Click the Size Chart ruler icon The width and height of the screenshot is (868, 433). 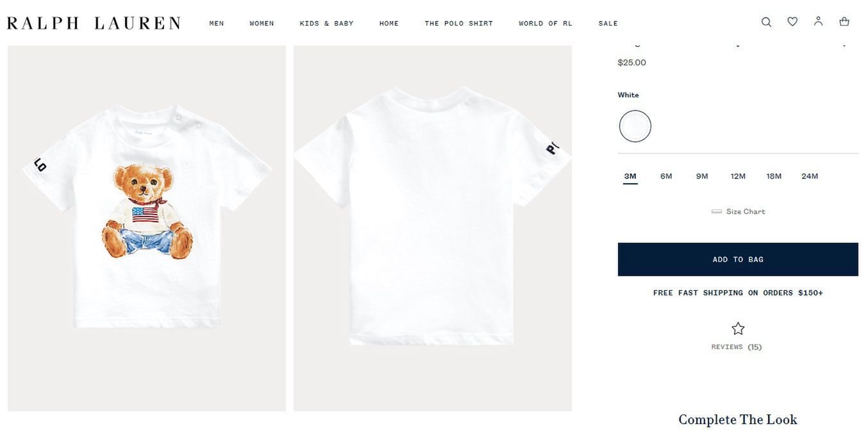(x=717, y=211)
